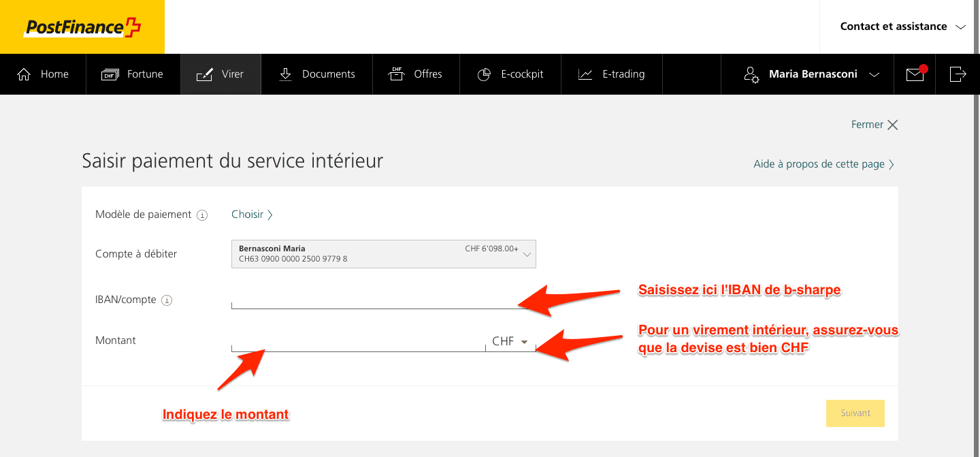Open the Documents menu item

point(317,74)
